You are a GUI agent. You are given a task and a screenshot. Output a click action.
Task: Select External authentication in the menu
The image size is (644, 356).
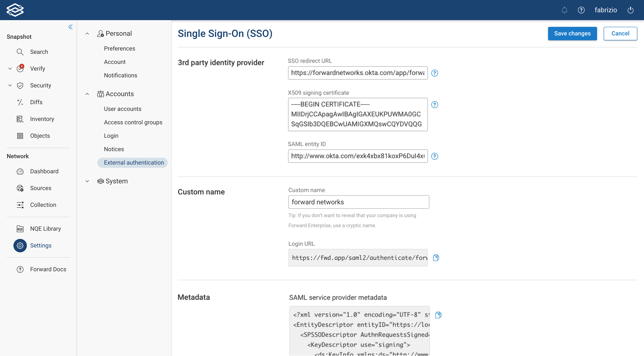pyautogui.click(x=133, y=163)
